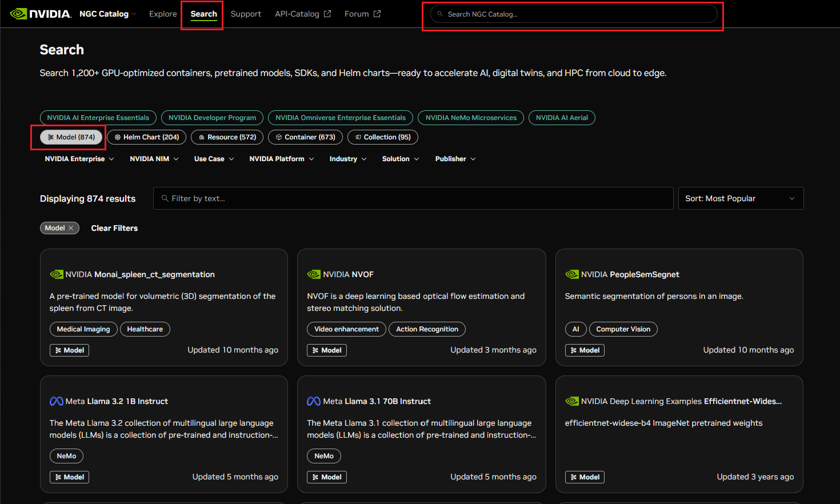The width and height of the screenshot is (840, 504).
Task: Expand the NVIDIA Enterprise filter dropdown
Action: coord(79,159)
